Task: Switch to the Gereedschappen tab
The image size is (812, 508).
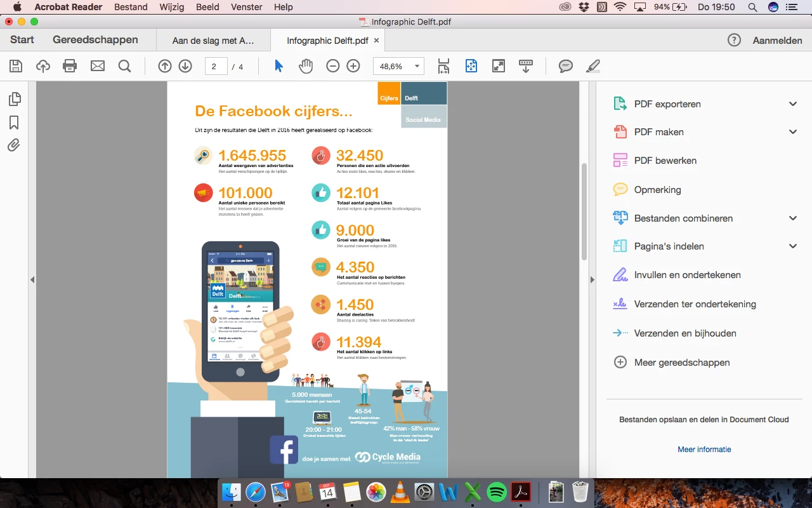Action: click(95, 39)
